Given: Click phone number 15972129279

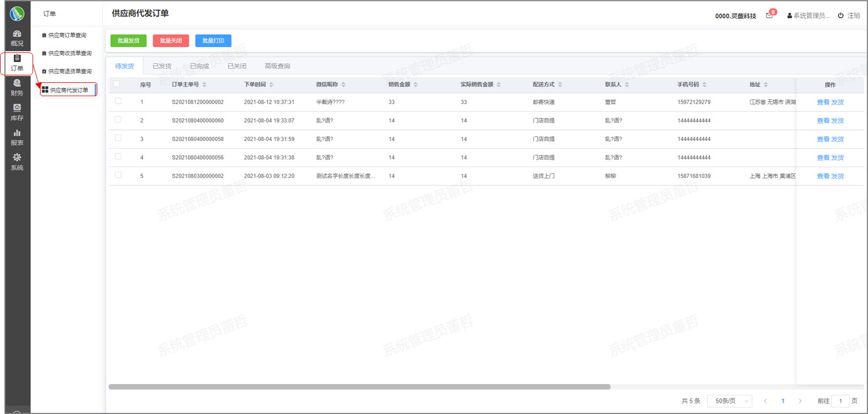Looking at the screenshot, I should click(694, 102).
